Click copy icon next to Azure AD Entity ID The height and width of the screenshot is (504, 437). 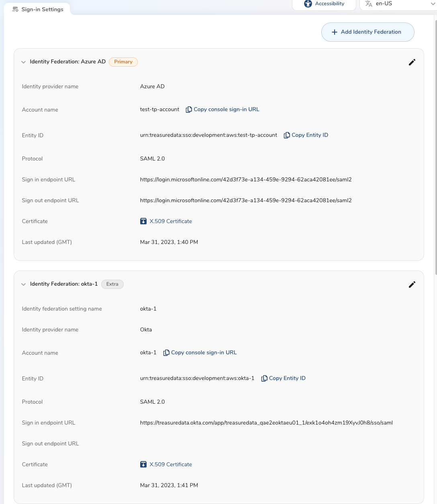[x=286, y=135]
